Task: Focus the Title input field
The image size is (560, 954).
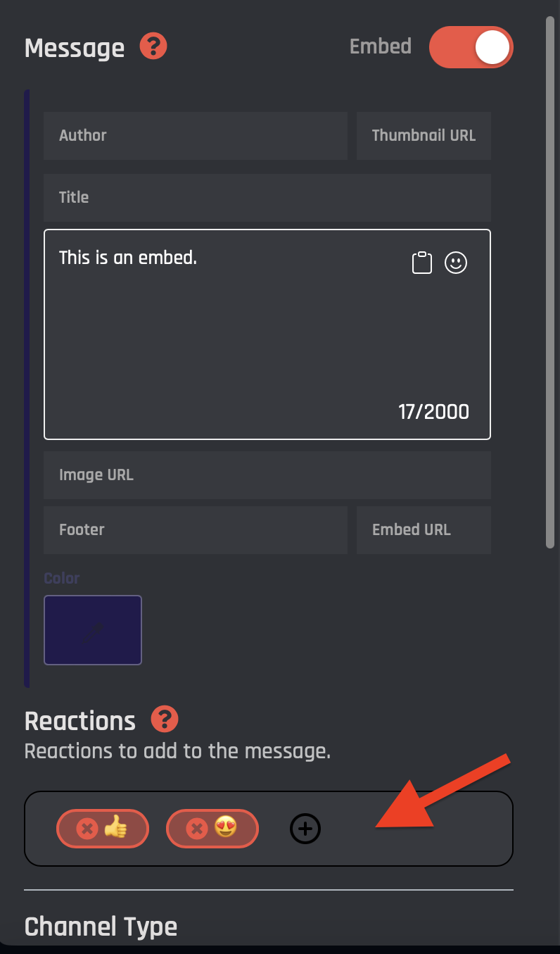Action: [267, 198]
